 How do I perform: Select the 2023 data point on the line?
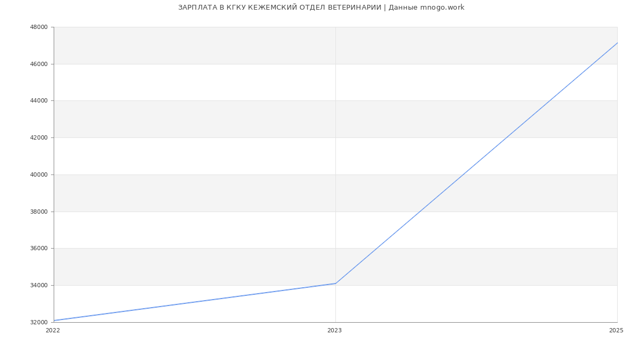coord(335,283)
